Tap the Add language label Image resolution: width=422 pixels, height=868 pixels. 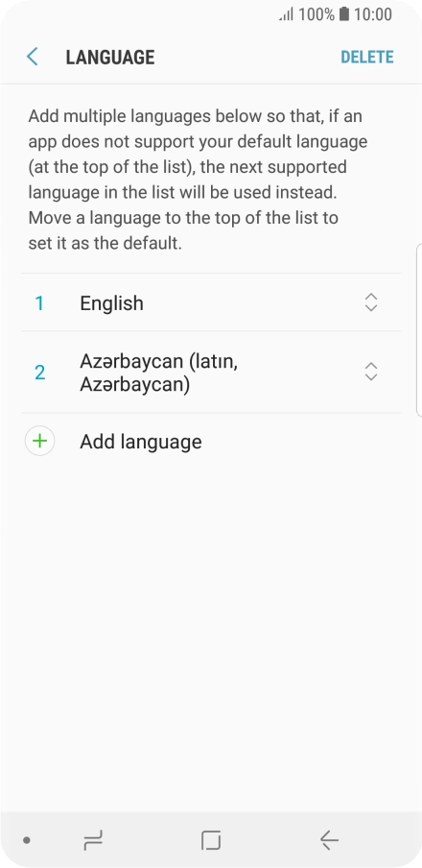point(140,442)
